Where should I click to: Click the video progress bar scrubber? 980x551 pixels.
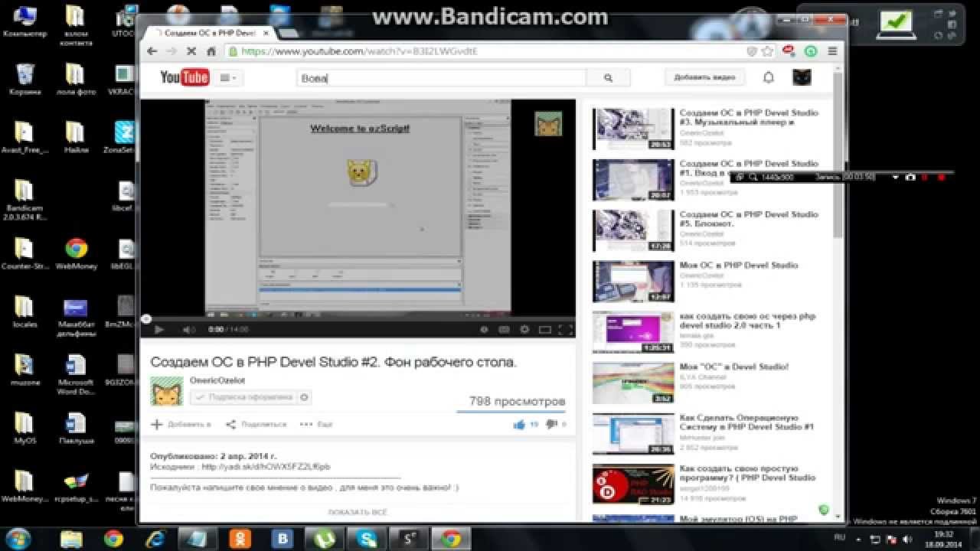click(x=145, y=319)
